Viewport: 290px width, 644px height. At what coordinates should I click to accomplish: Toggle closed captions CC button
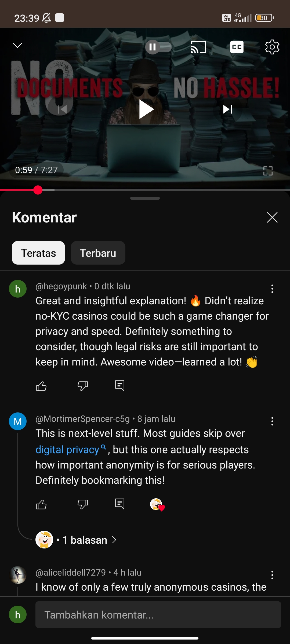click(x=237, y=47)
